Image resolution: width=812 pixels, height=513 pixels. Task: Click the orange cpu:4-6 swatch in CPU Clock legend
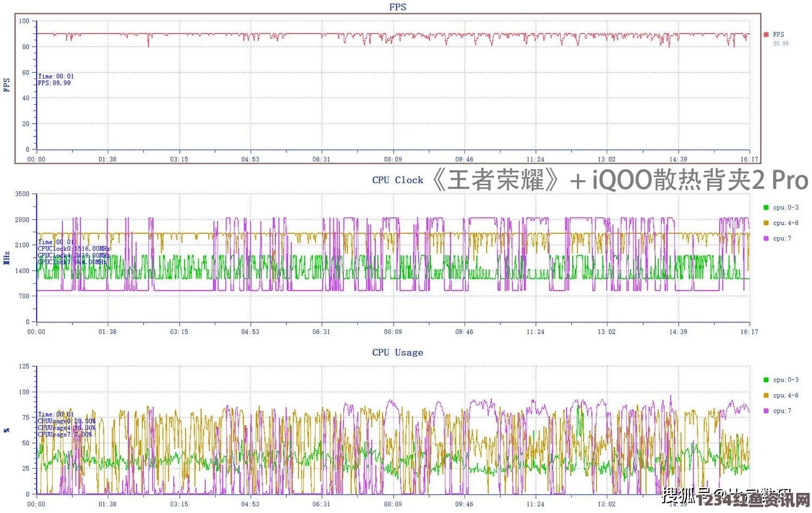click(766, 223)
